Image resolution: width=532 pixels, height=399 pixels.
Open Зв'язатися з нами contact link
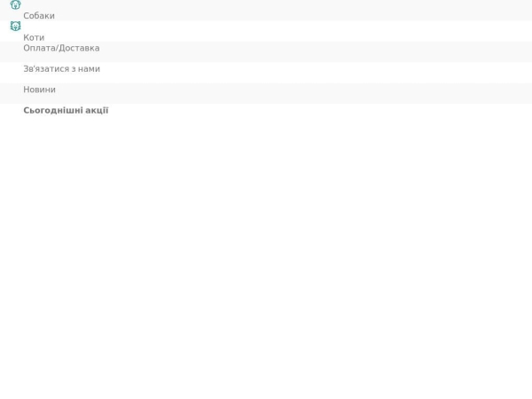click(x=62, y=69)
